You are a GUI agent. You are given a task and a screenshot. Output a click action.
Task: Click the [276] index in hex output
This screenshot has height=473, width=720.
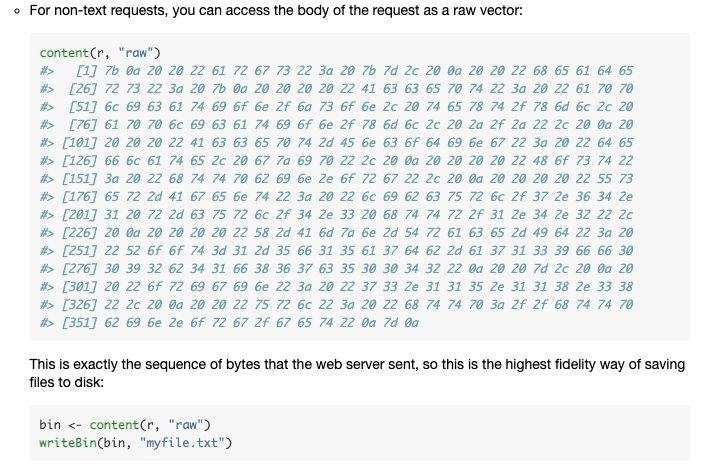[x=79, y=269]
